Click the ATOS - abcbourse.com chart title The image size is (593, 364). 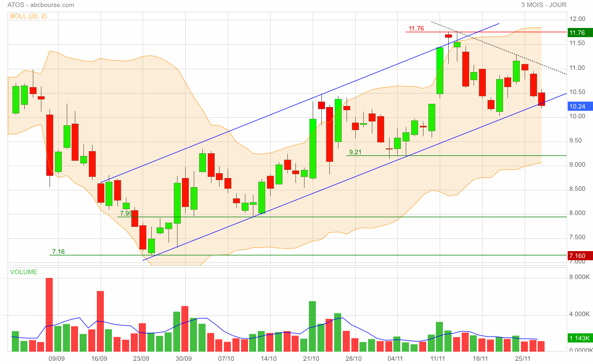41,5
